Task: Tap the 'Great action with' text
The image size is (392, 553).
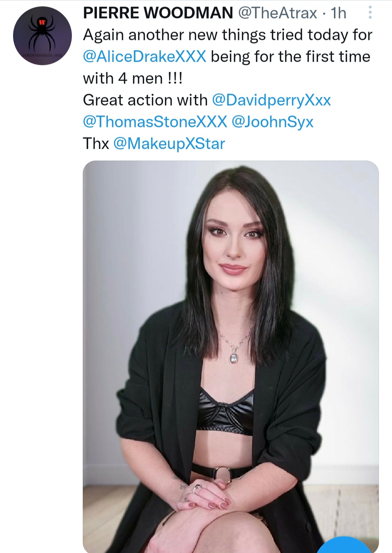Action: point(145,100)
